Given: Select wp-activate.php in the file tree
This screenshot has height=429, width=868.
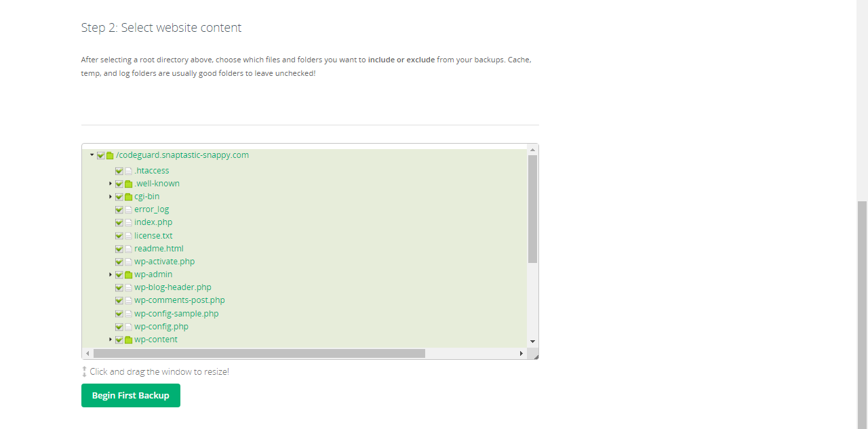Looking at the screenshot, I should [x=164, y=262].
